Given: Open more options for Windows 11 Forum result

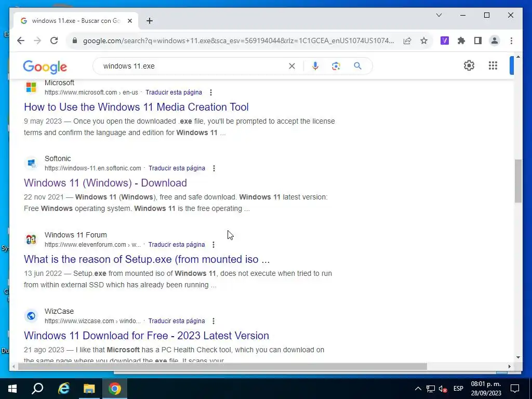Looking at the screenshot, I should [x=214, y=245].
